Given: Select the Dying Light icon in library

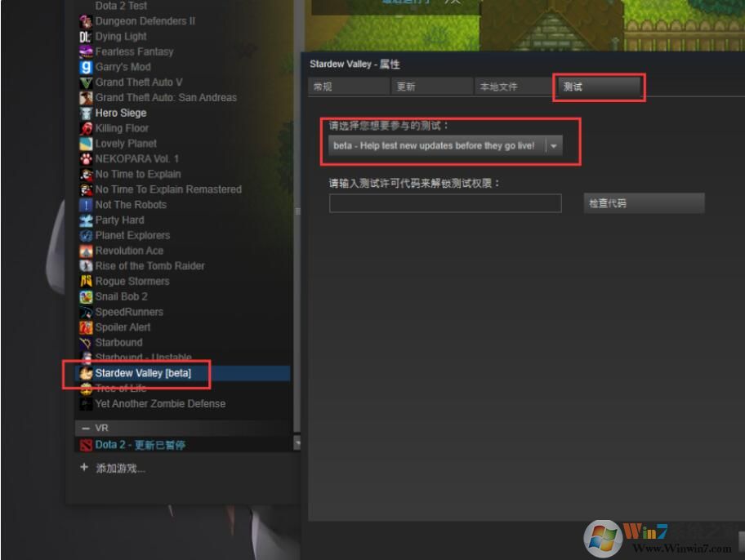Looking at the screenshot, I should click(86, 36).
